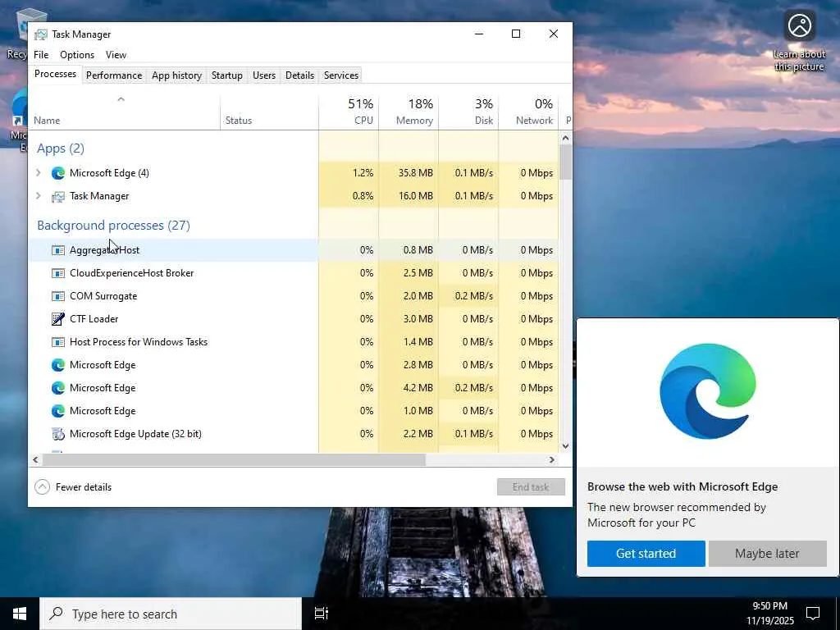Sort by the Network column header
Screen dimensions: 840x630
click(528, 112)
